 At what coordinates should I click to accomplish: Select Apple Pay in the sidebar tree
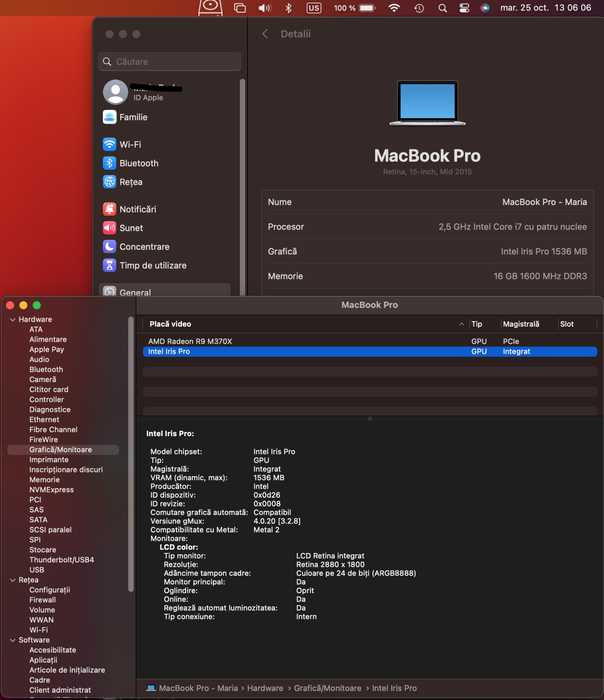point(47,349)
